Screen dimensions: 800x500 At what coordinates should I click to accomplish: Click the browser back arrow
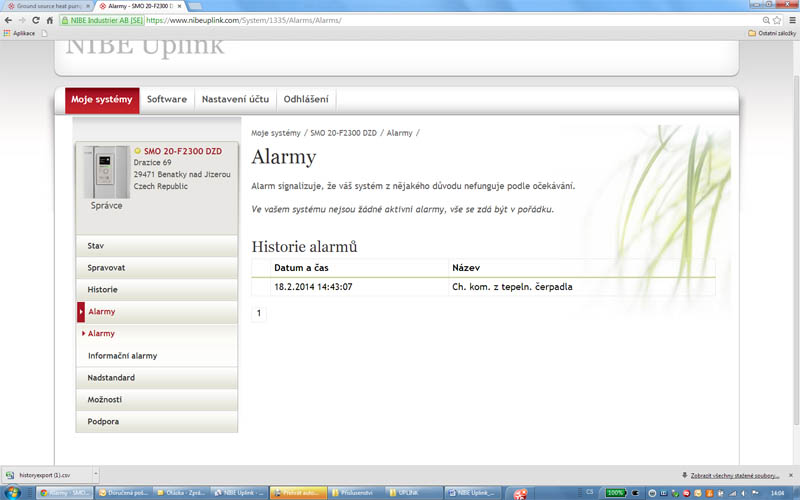pos(9,19)
